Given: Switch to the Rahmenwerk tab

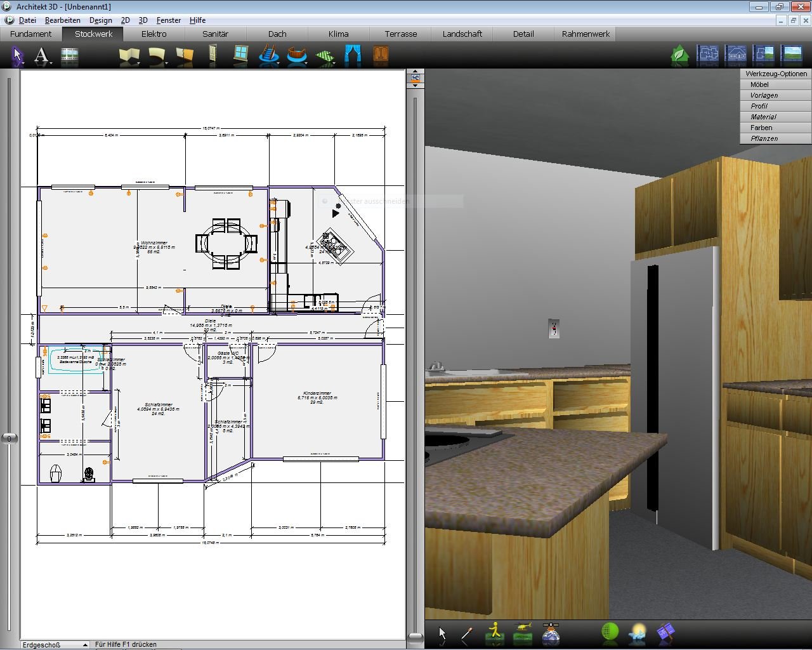Looking at the screenshot, I should pos(586,34).
